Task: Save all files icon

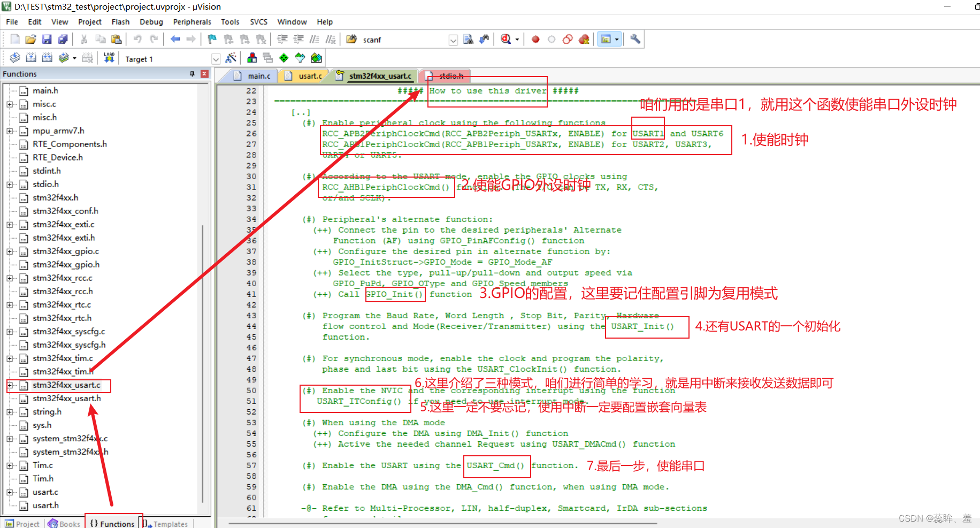Action: tap(63, 39)
